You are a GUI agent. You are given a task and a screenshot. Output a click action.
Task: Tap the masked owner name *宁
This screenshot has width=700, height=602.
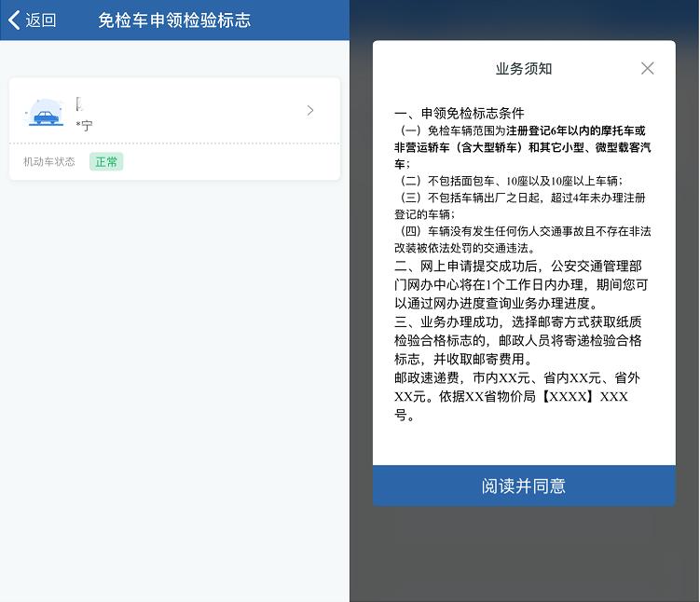coord(84,126)
